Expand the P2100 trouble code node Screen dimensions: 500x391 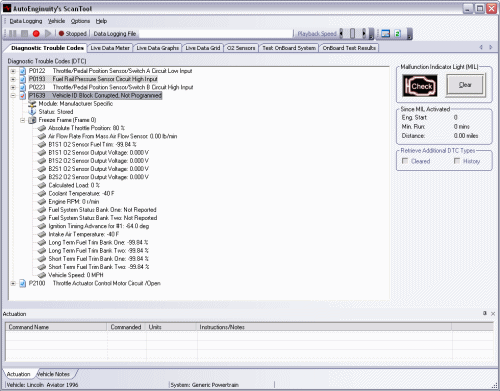13,283
